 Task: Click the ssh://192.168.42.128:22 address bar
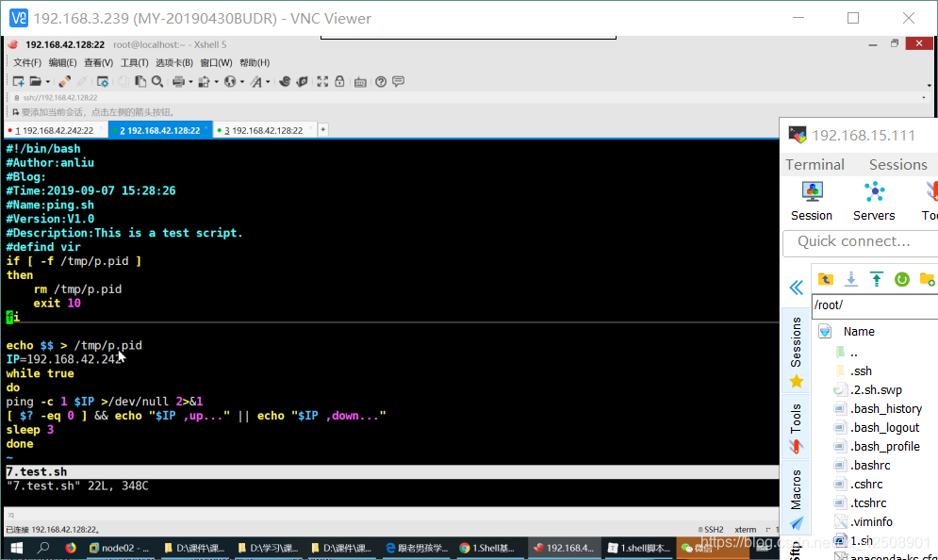coord(467,97)
